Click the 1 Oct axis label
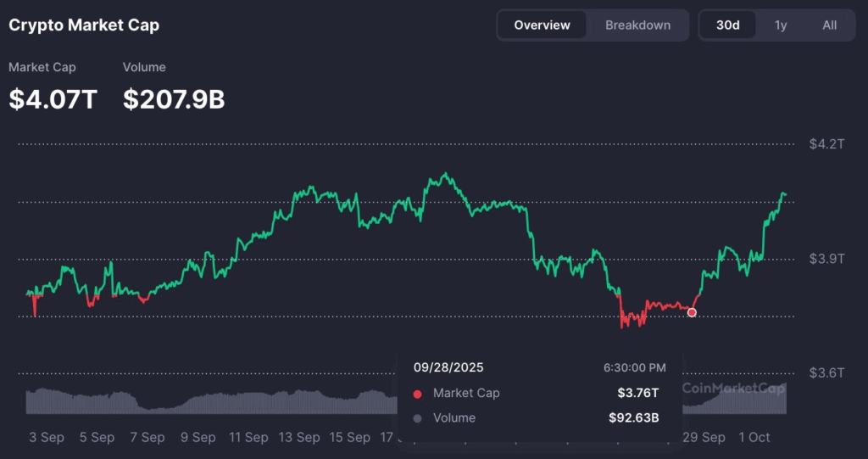The width and height of the screenshot is (868, 459). 754,438
